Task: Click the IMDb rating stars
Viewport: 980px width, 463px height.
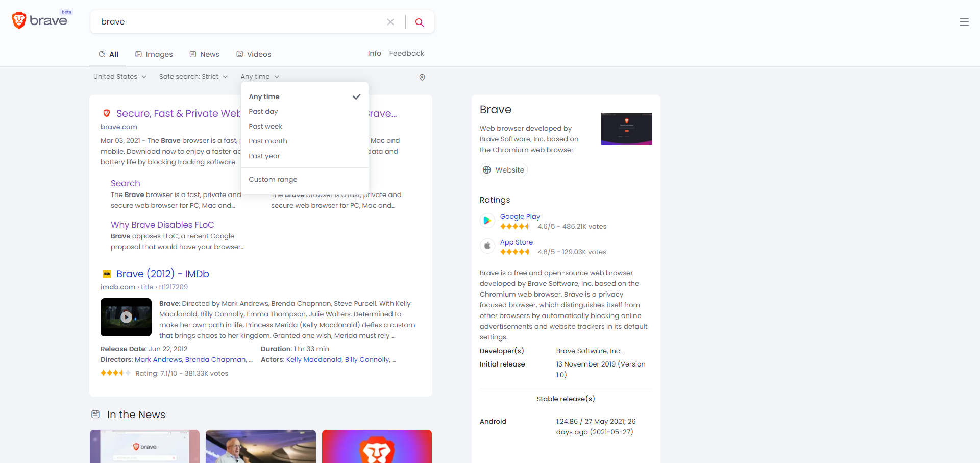Action: click(x=116, y=373)
